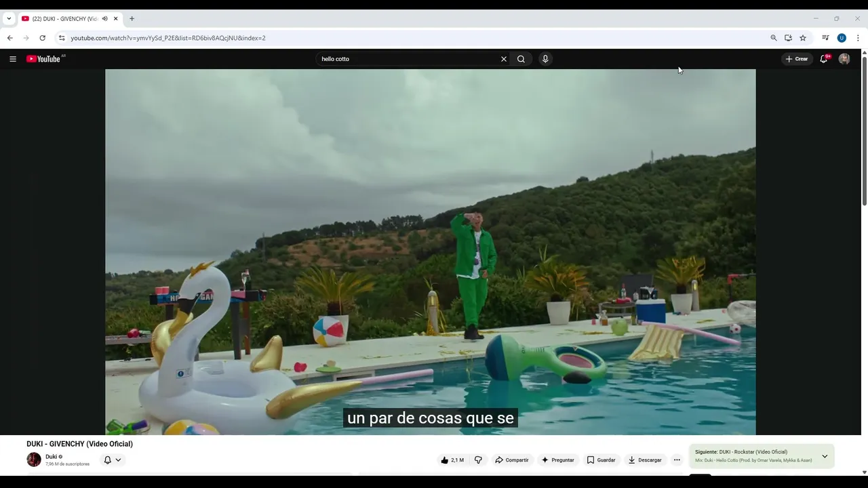
Task: Open the site information icon in the address bar
Action: [62, 38]
